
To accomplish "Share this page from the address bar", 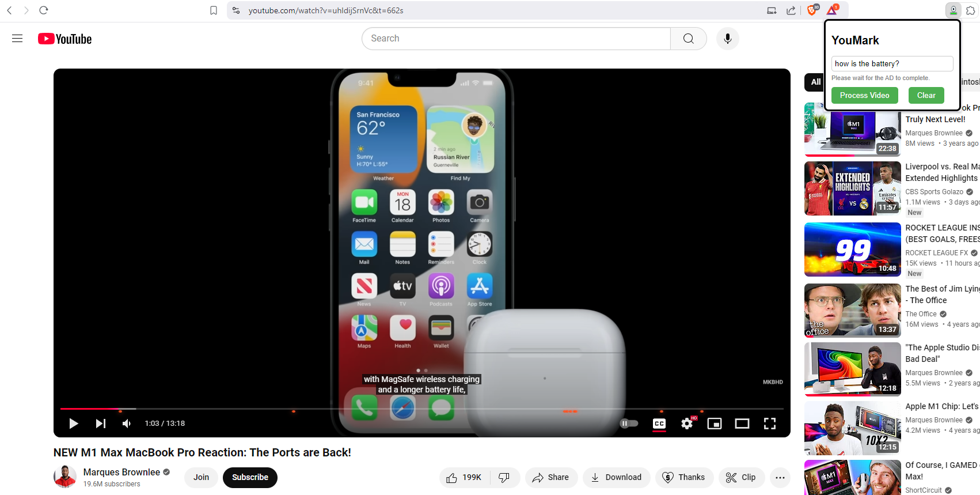I will click(x=791, y=10).
